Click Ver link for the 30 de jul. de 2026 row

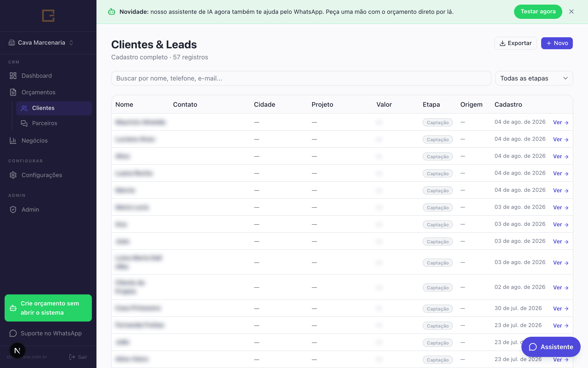(x=561, y=309)
